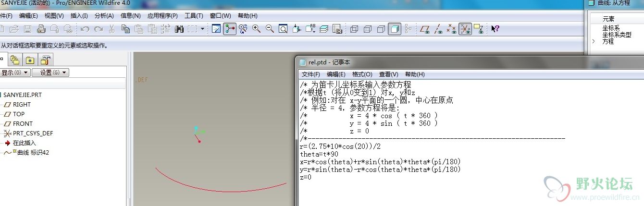Click the Repaint screen icon
The width and height of the screenshot is (644, 206).
(216, 29)
